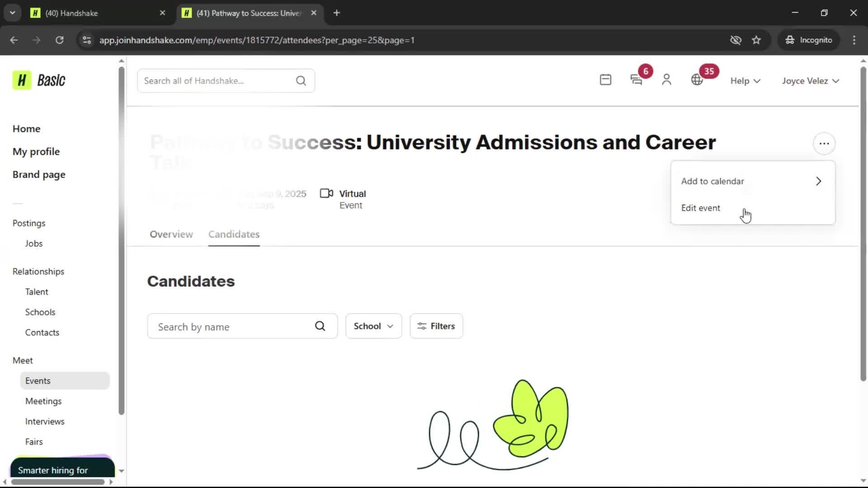Select the Candidates tab

click(x=234, y=234)
